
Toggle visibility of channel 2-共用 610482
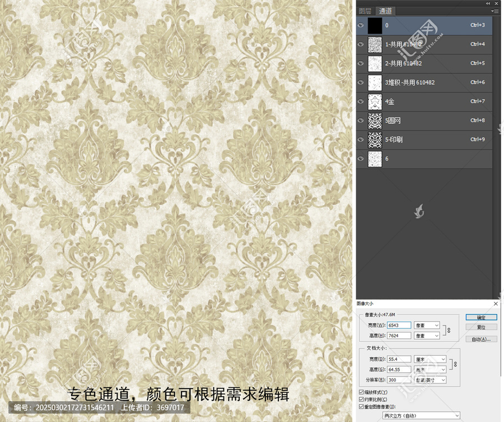click(361, 63)
